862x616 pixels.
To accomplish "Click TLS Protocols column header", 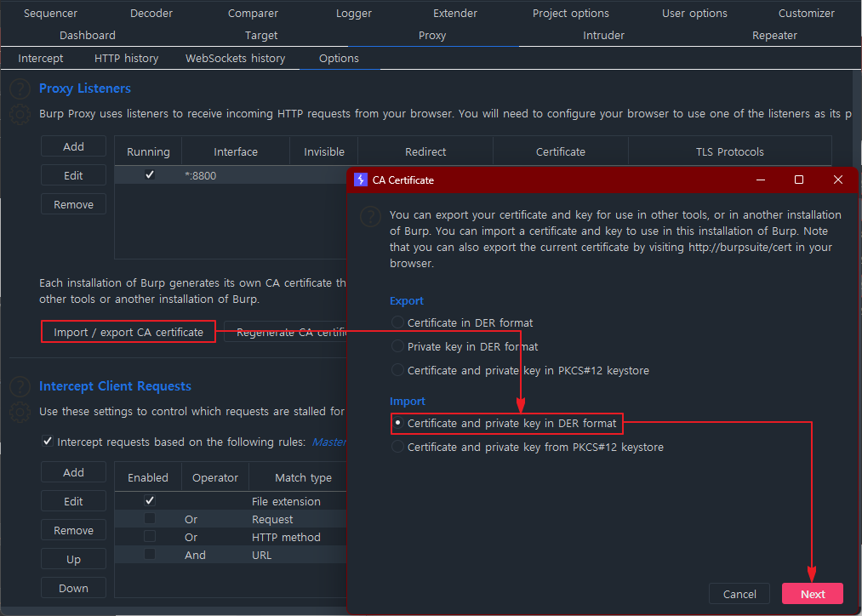I will [x=729, y=151].
